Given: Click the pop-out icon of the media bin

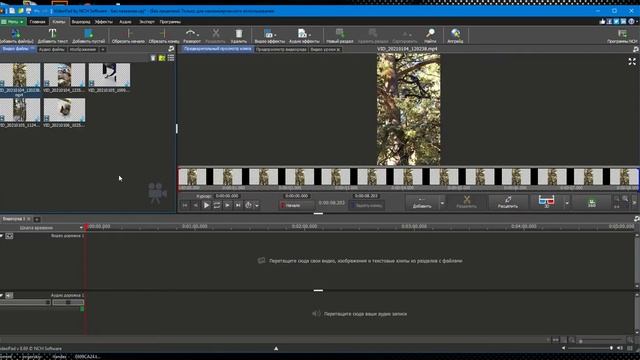Looking at the screenshot, I should click(171, 49).
